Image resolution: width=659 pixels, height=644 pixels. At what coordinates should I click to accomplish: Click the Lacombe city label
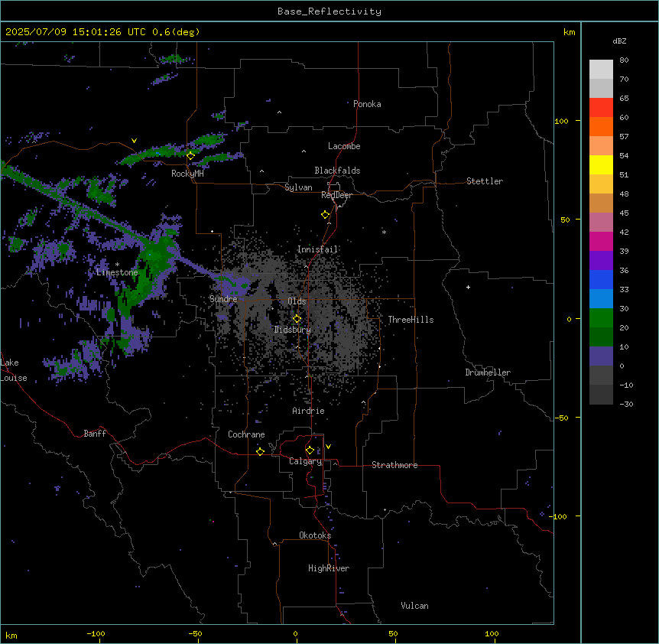[344, 146]
